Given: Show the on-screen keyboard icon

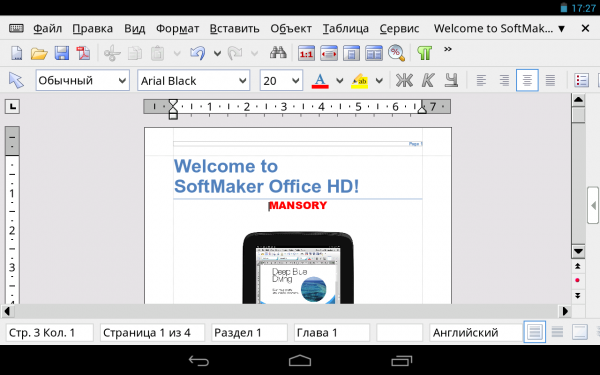Looking at the screenshot, I should point(16,28).
